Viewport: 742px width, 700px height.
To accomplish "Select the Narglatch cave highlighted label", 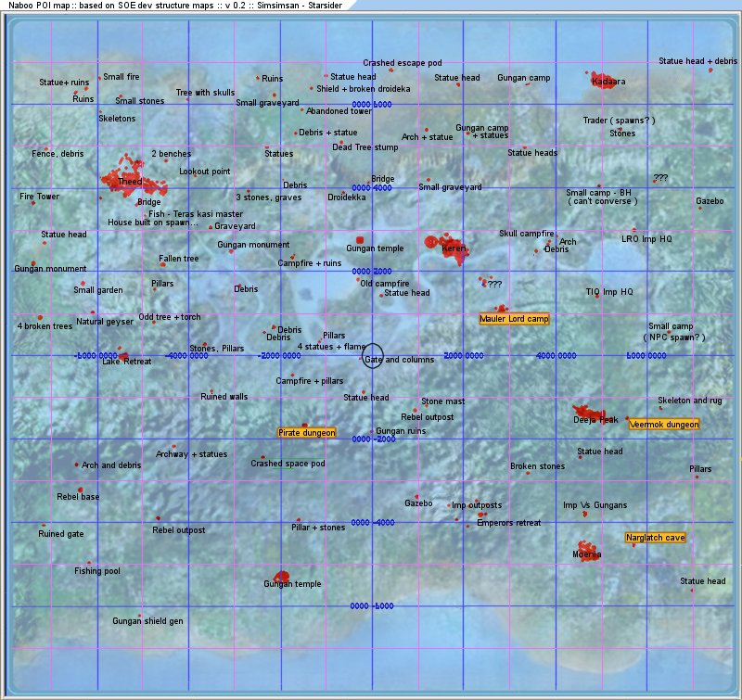I will [656, 538].
